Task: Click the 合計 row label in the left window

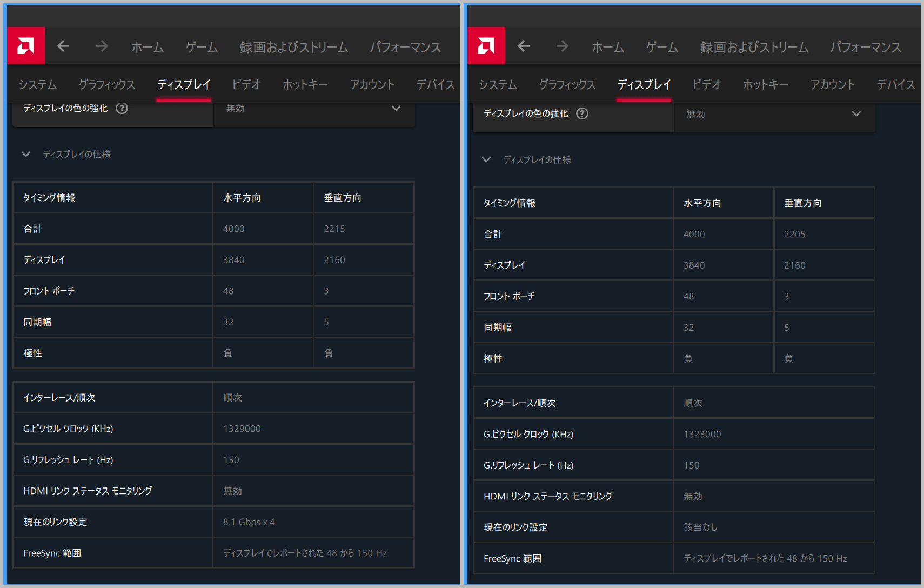Action: [x=32, y=229]
